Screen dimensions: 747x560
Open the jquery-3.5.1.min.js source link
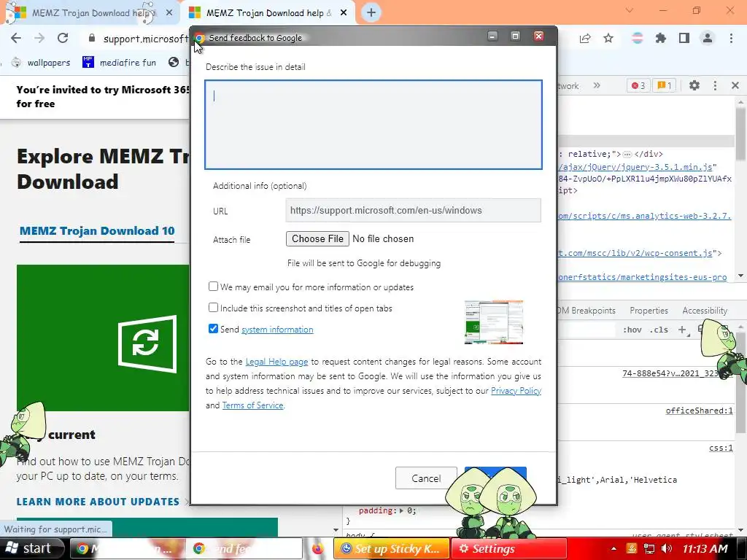tap(636, 167)
